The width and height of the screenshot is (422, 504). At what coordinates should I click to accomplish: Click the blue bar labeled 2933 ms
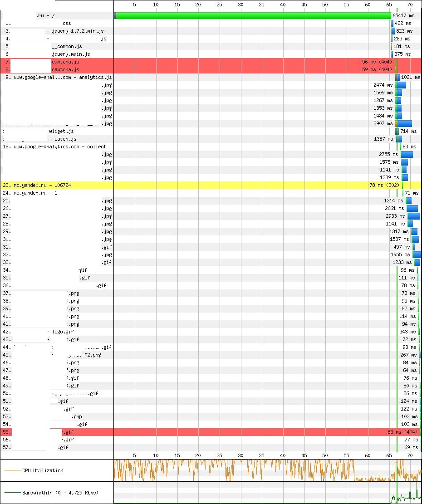click(413, 216)
